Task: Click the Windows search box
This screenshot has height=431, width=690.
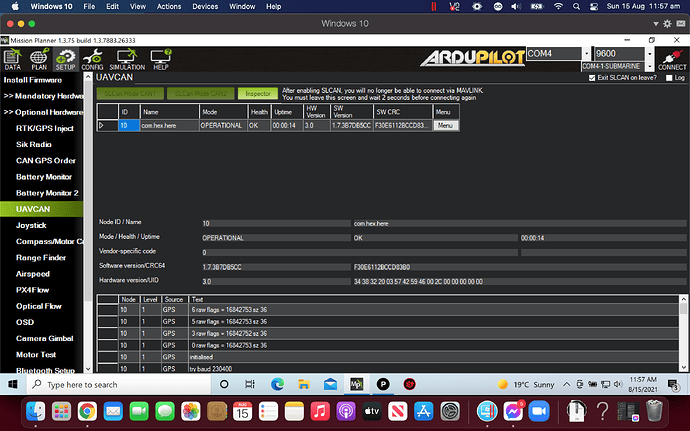Action: tap(119, 384)
